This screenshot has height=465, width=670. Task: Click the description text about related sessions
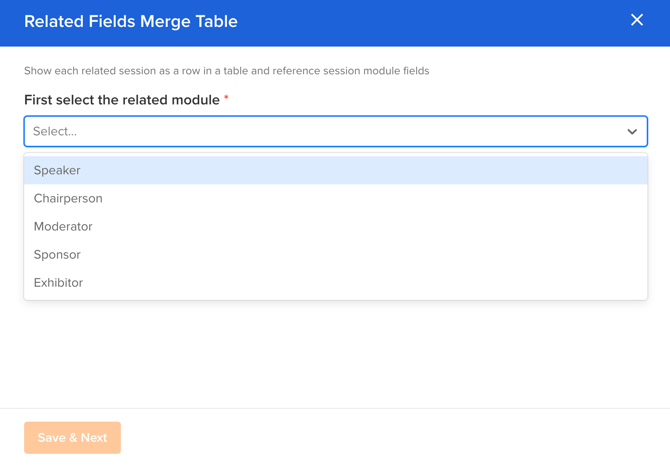pyautogui.click(x=226, y=71)
